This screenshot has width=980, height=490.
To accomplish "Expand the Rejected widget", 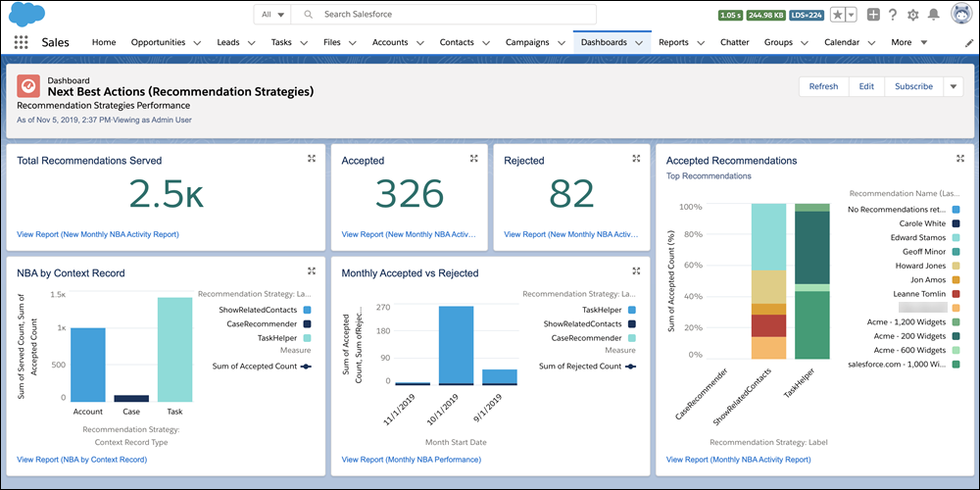I will [x=636, y=159].
